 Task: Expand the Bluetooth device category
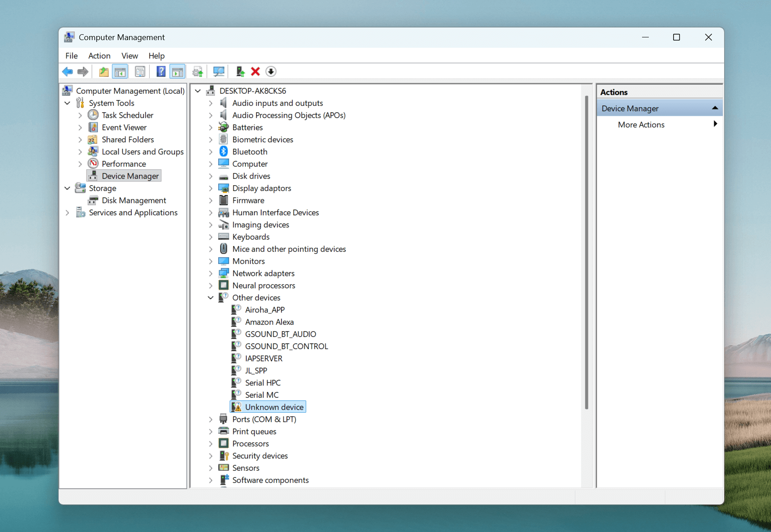point(211,152)
